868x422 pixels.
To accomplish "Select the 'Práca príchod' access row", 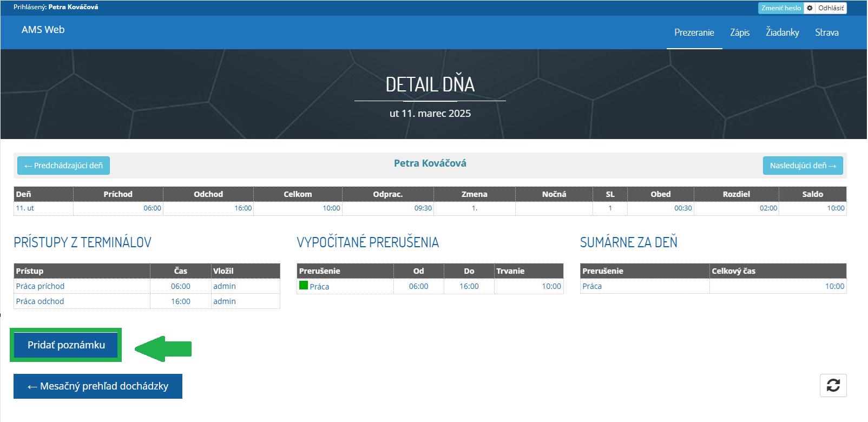I will (147, 286).
